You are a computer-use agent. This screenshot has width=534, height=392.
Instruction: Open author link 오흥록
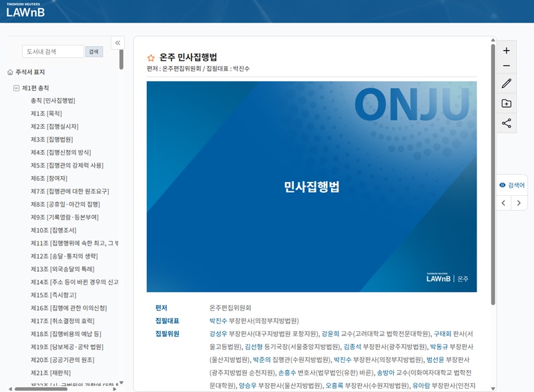pyautogui.click(x=334, y=385)
